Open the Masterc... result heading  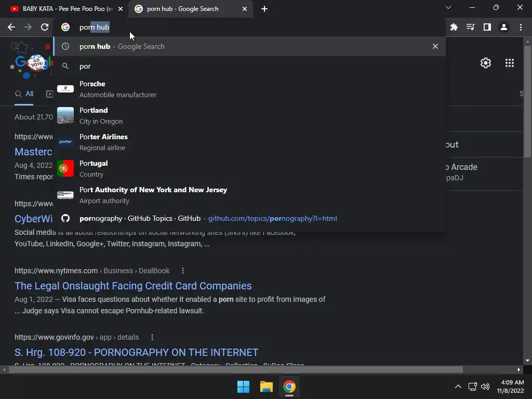[33, 152]
